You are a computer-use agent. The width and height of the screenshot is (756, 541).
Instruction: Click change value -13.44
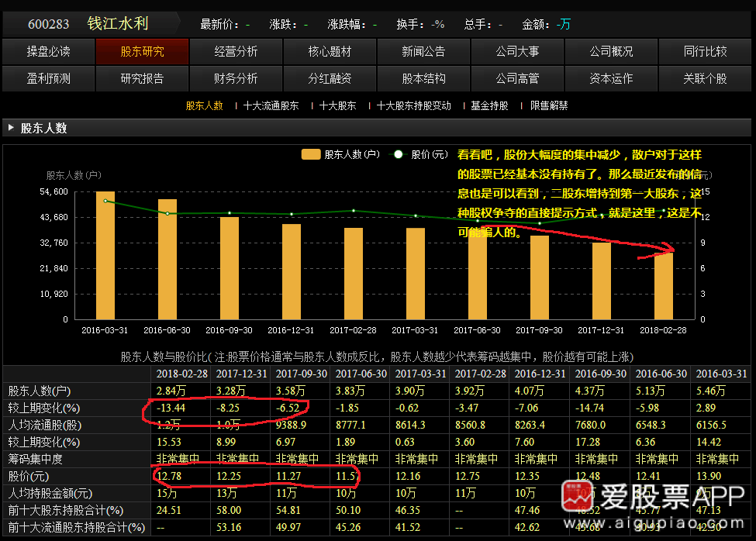(171, 408)
